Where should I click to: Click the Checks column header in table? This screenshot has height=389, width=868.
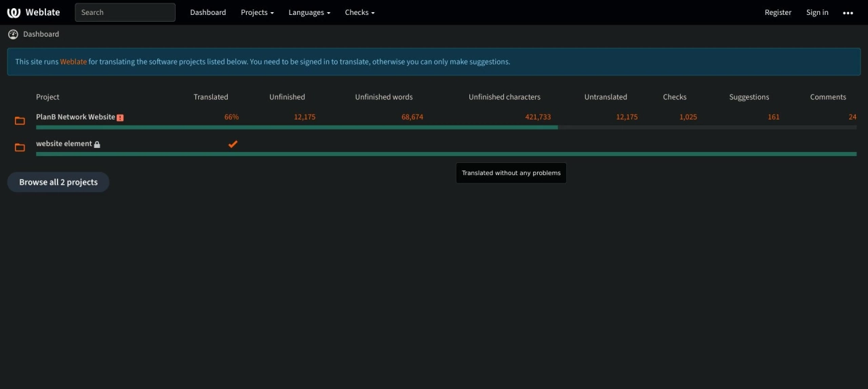pyautogui.click(x=675, y=97)
